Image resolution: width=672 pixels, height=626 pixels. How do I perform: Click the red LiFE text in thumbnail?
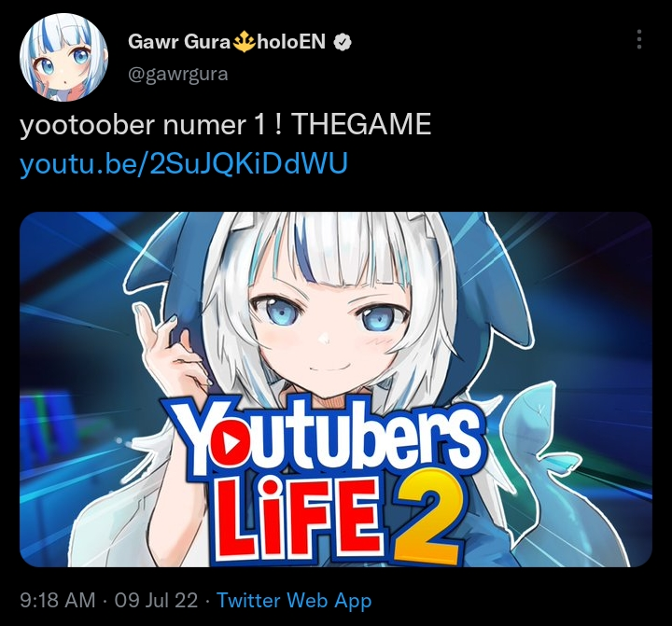click(x=299, y=518)
